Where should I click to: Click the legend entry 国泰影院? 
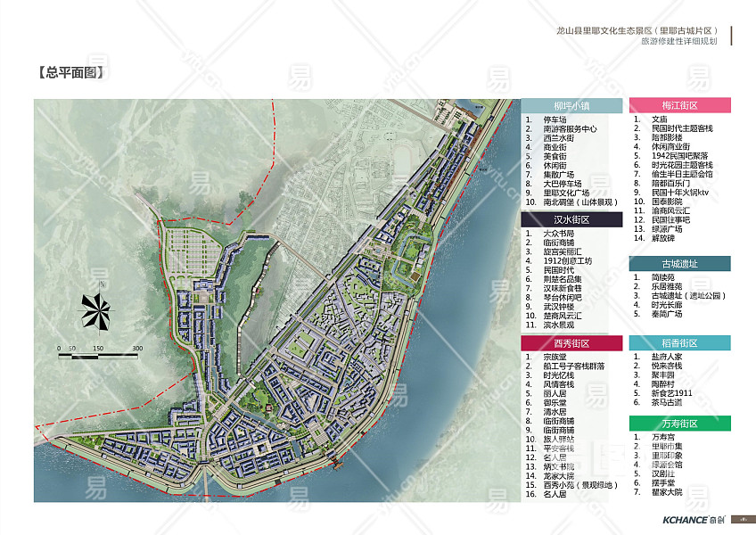point(667,202)
